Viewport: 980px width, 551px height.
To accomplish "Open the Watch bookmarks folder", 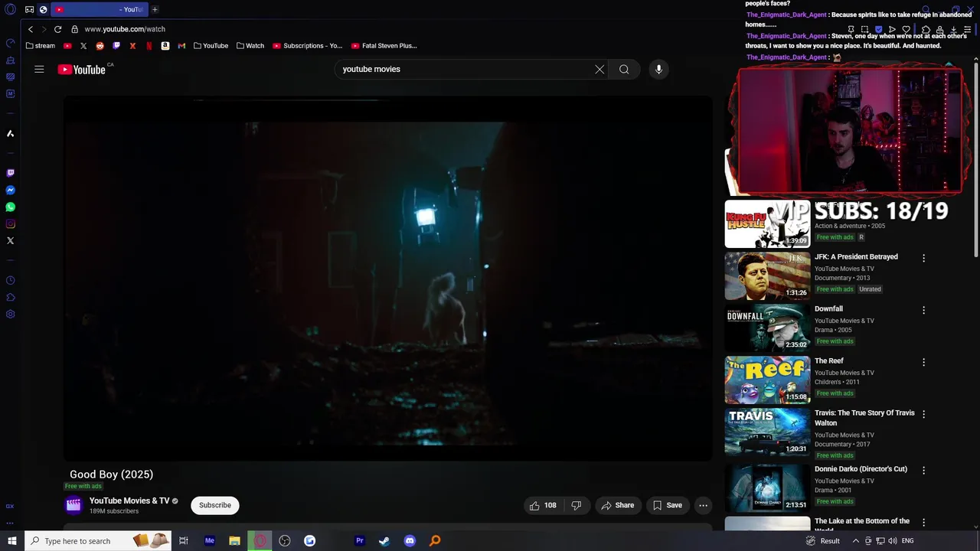I will (250, 46).
